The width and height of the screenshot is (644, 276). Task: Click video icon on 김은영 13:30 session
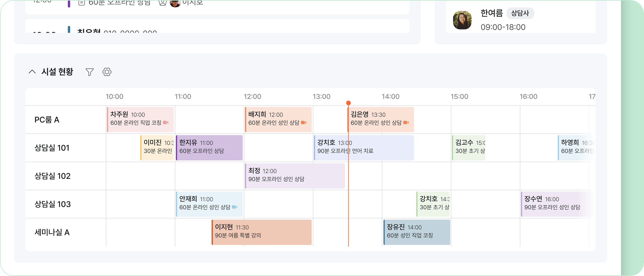406,123
